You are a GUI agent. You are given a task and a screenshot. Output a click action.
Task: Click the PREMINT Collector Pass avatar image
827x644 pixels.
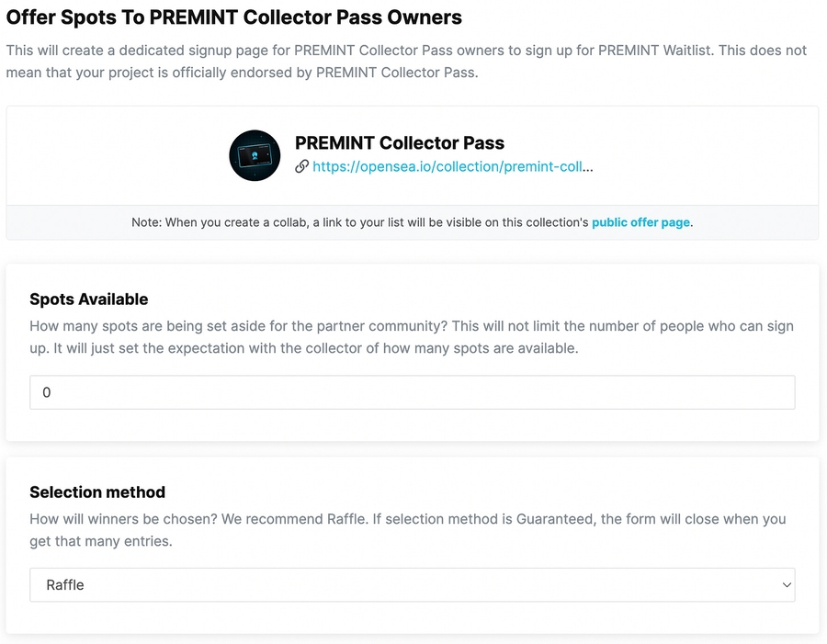pyautogui.click(x=255, y=155)
